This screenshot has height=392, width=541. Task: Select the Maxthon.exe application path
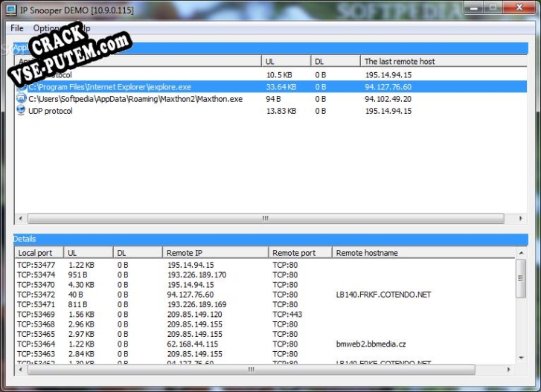point(135,99)
